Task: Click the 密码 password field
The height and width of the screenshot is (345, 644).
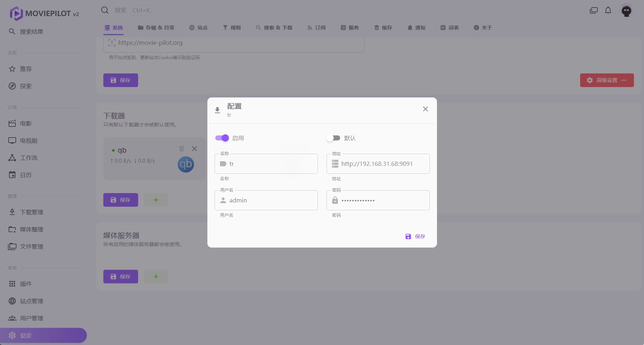Action: 378,200
